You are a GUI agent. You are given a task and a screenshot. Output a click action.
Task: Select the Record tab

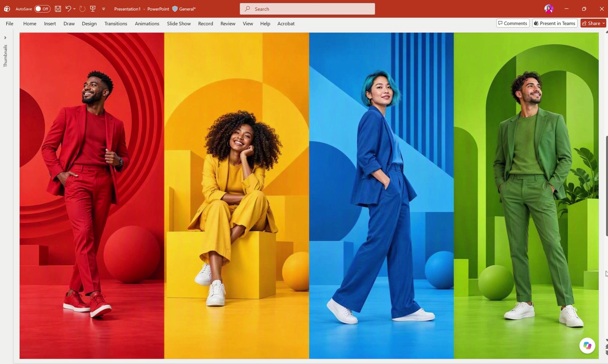pos(206,24)
